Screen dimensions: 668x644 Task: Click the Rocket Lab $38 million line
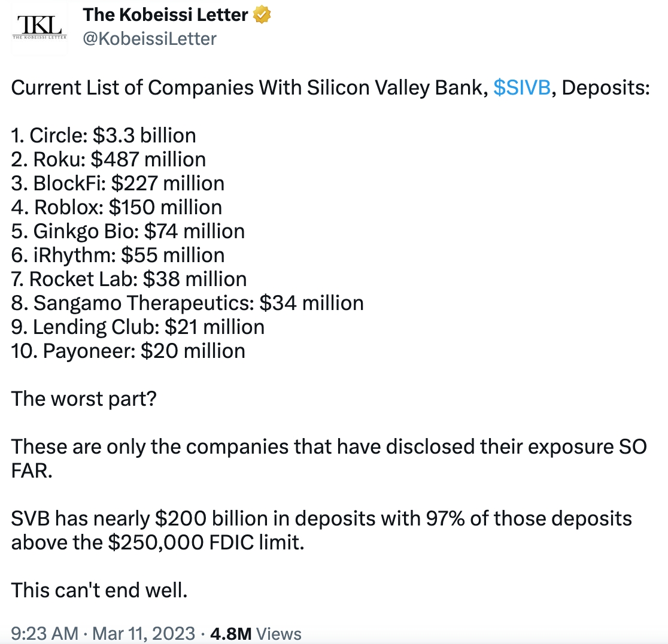[x=129, y=279]
